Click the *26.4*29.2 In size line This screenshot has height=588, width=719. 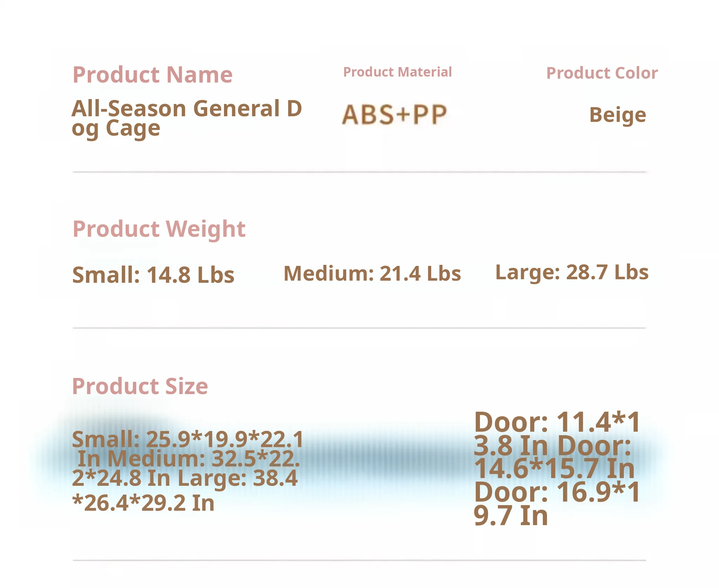(143, 503)
